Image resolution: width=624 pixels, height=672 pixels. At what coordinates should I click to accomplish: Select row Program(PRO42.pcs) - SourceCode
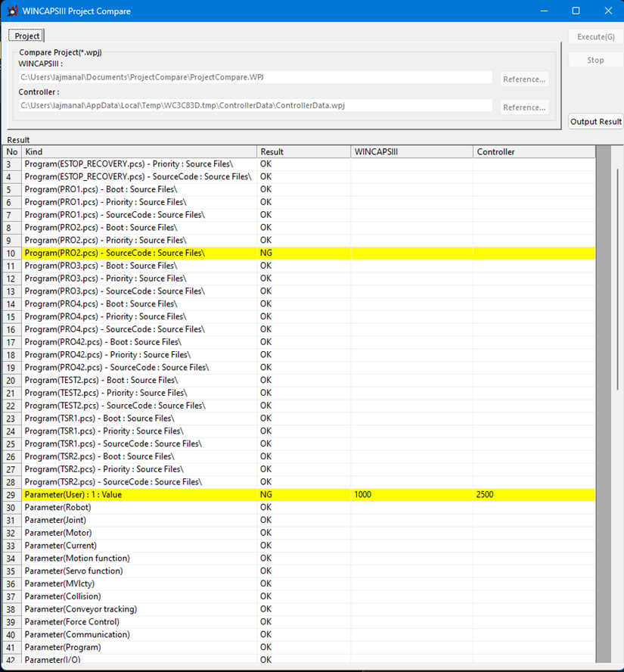click(x=299, y=367)
